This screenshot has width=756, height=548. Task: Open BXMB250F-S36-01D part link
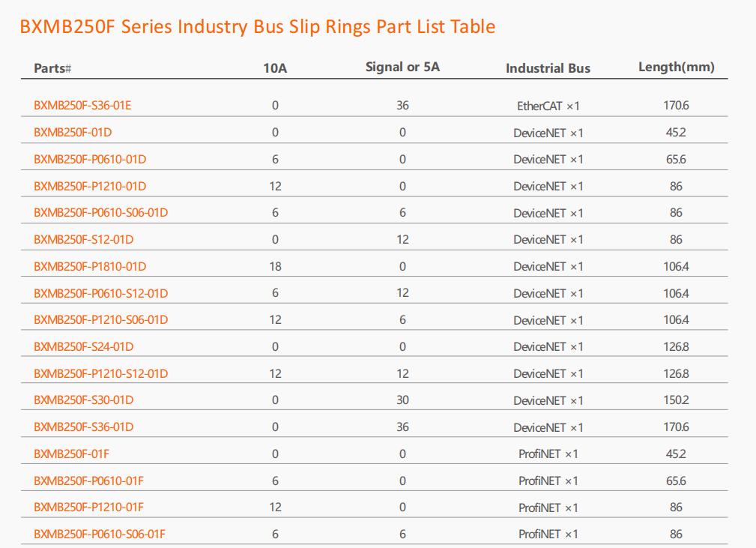tap(84, 427)
